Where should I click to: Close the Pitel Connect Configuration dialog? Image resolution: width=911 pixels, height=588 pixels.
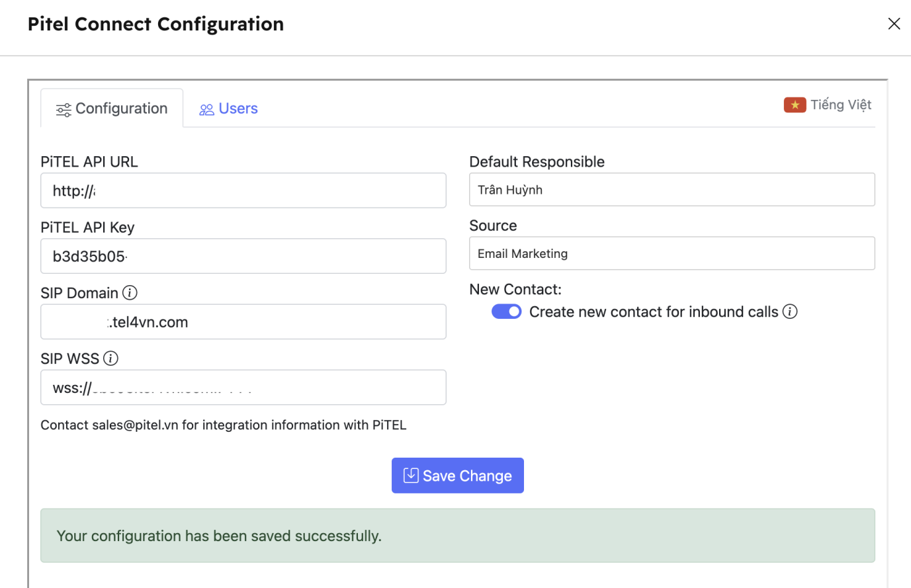tap(894, 24)
